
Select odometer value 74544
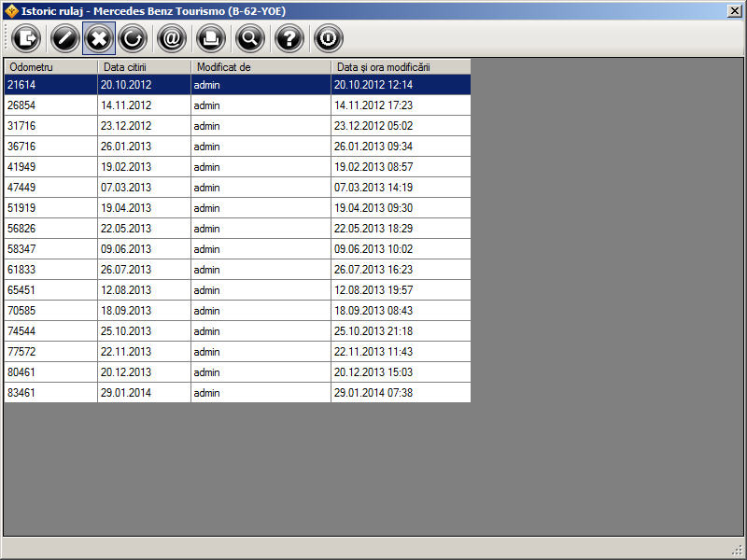click(x=21, y=331)
